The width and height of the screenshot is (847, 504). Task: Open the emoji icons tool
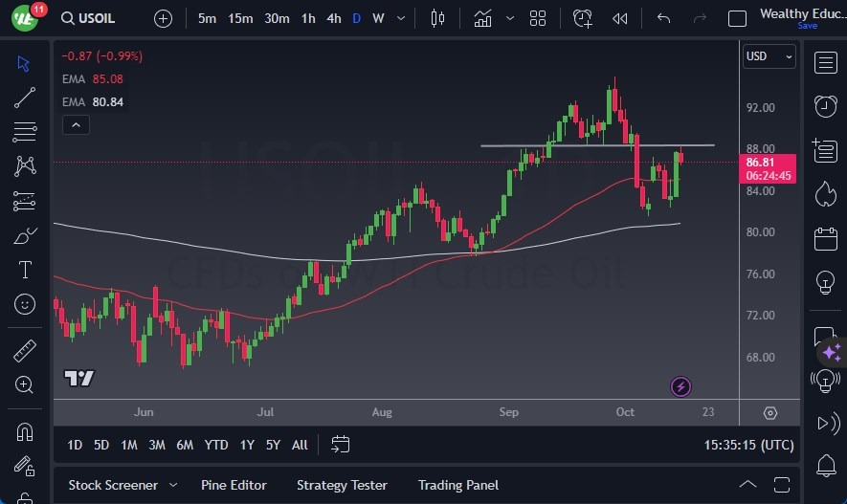[x=25, y=304]
